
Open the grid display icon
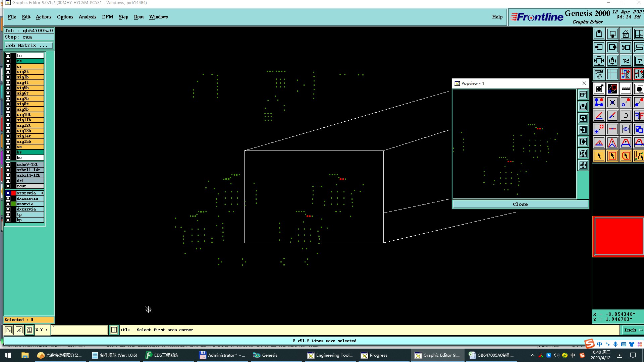[612, 74]
